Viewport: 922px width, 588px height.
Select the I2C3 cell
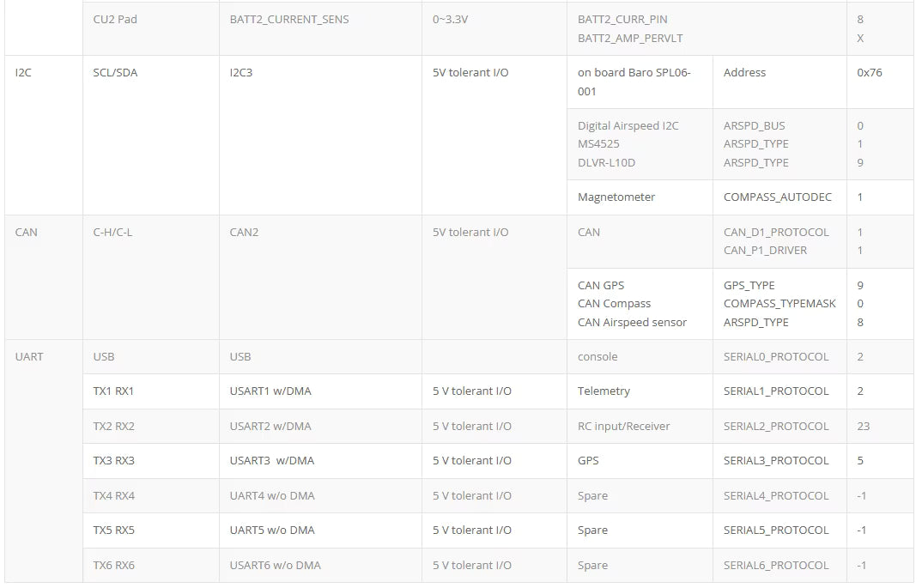(320, 136)
